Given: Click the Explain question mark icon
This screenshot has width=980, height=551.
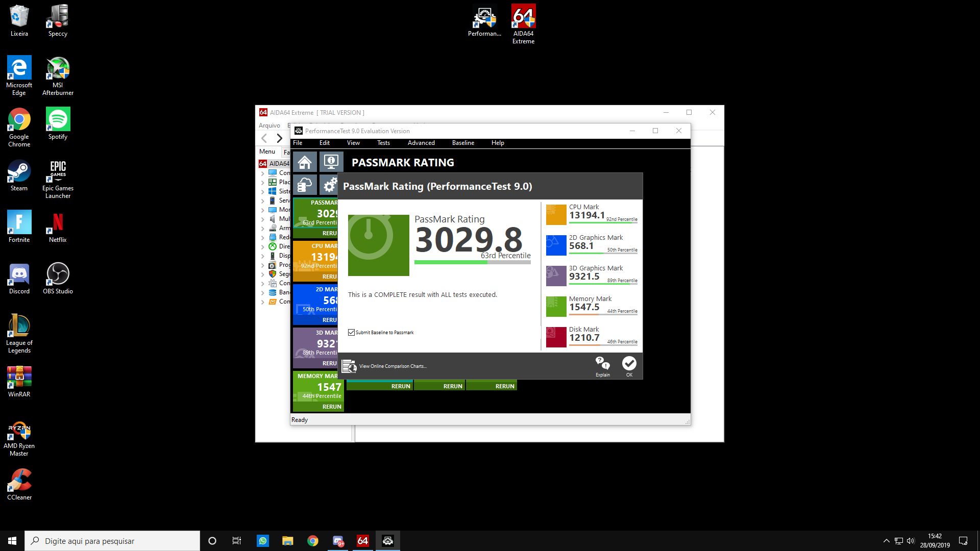Looking at the screenshot, I should pyautogui.click(x=602, y=366).
